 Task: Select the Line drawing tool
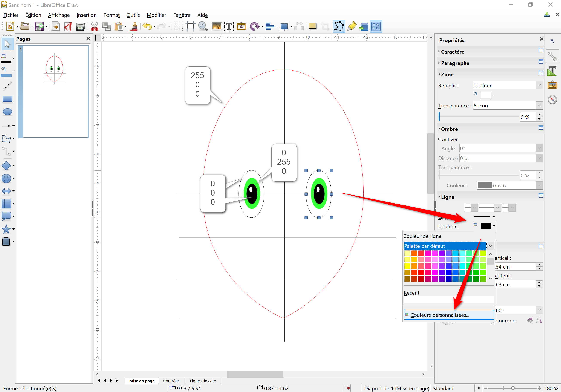[x=7, y=86]
